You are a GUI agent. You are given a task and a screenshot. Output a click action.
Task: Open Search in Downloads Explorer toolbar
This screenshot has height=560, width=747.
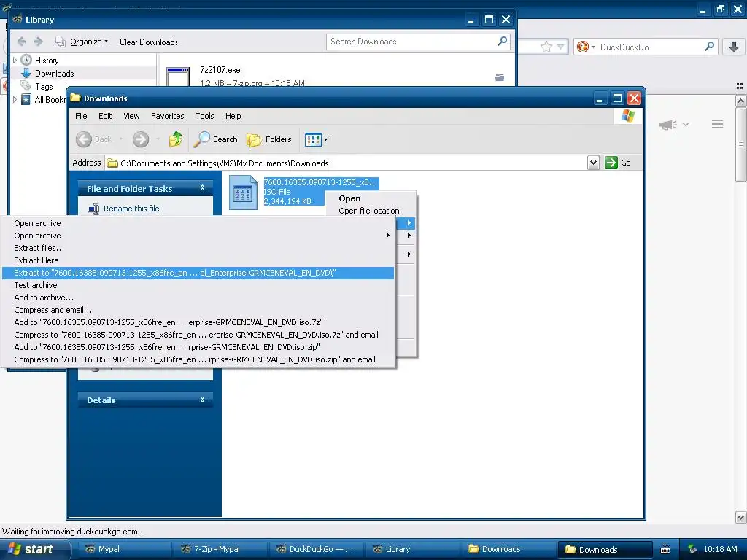[x=216, y=139]
